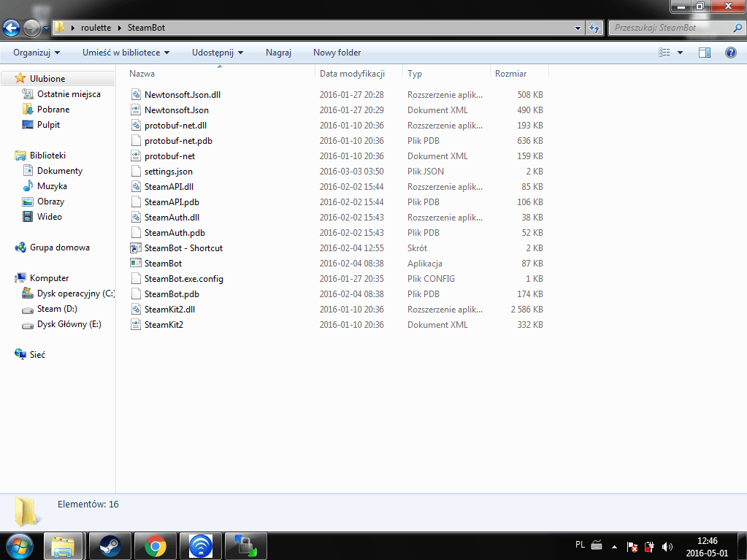Open Umieść w bibliotece menu

(x=126, y=53)
